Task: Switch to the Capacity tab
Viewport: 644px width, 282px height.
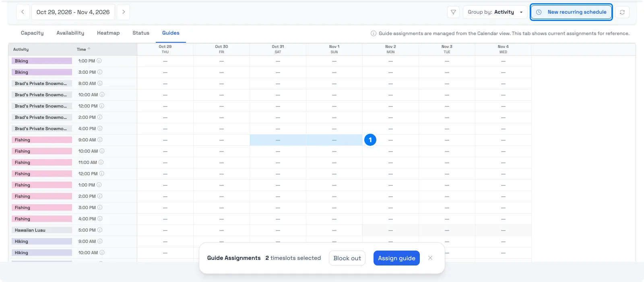Action: pyautogui.click(x=32, y=33)
